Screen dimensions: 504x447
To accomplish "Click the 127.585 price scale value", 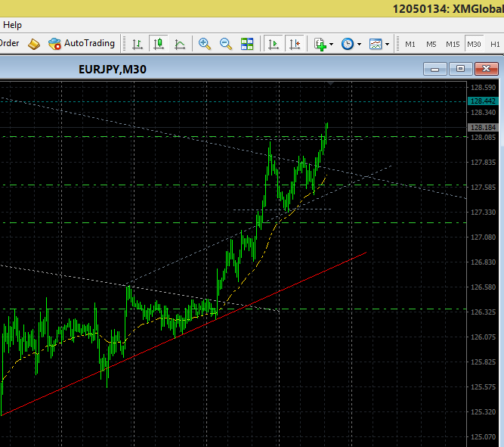I will coord(483,187).
